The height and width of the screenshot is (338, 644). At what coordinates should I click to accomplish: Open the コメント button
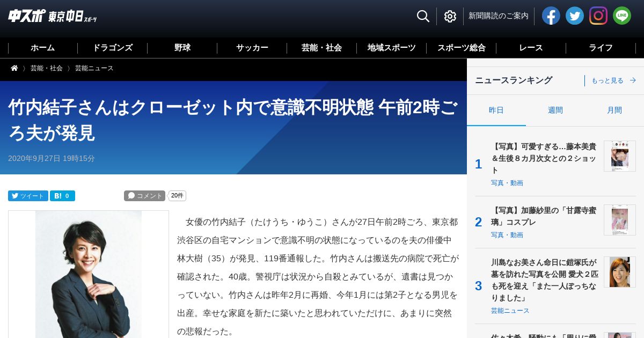tap(144, 196)
